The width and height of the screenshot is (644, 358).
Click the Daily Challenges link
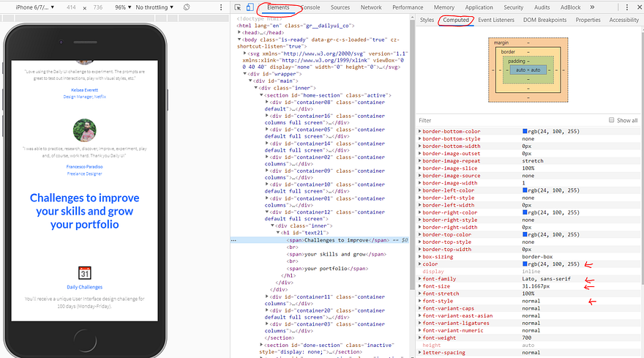[85, 288]
